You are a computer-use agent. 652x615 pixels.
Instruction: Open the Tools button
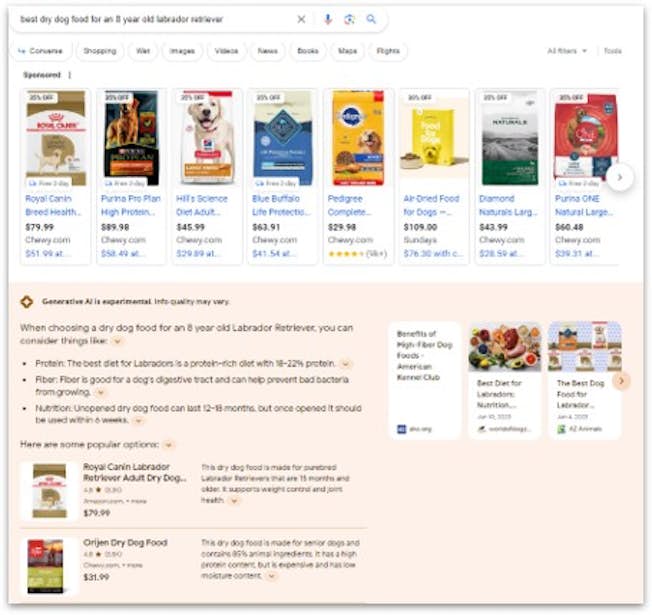tap(612, 51)
